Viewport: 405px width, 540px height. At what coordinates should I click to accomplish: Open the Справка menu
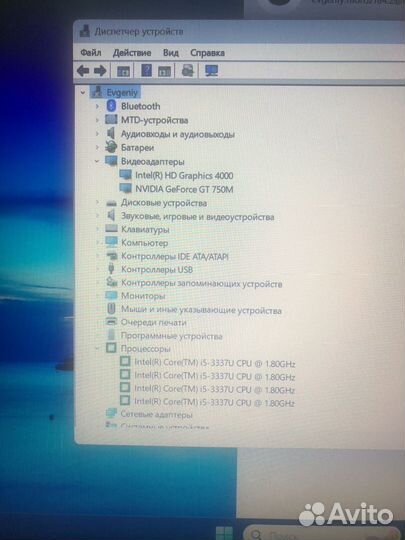click(207, 53)
